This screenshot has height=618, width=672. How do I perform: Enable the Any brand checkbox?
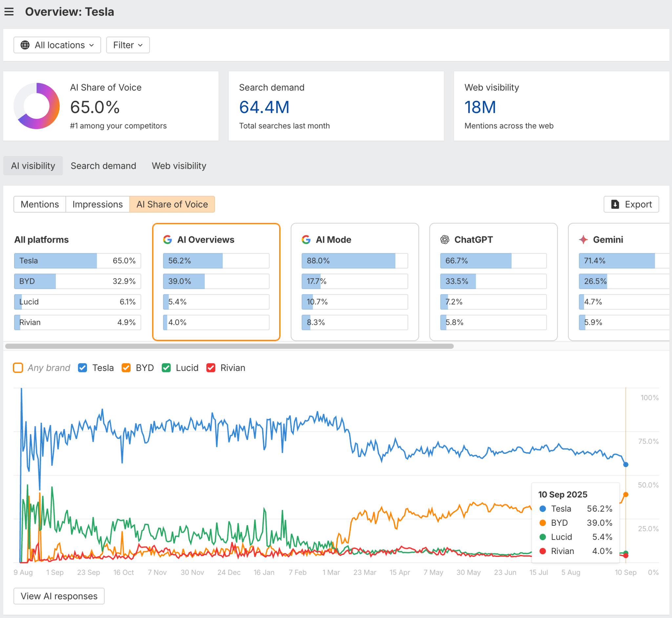coord(18,367)
